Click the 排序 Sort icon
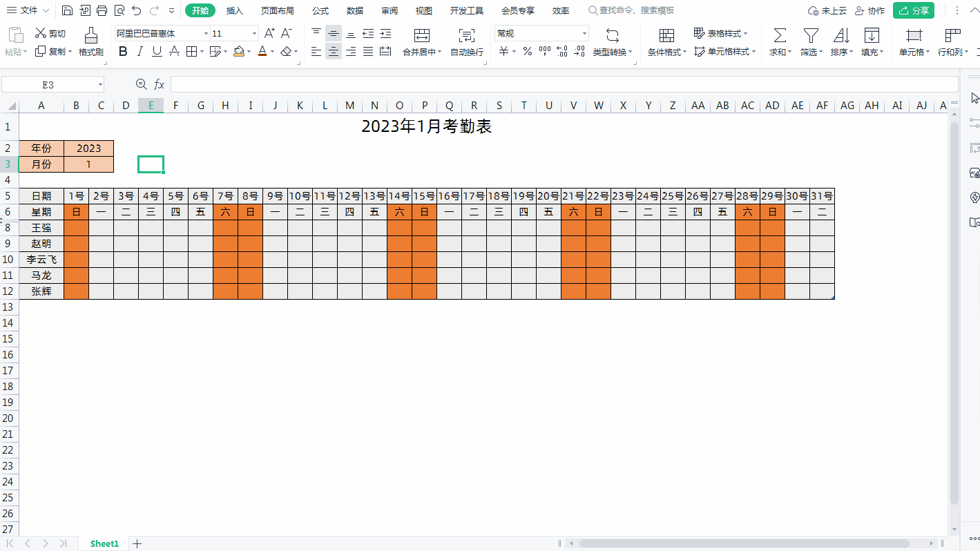 click(841, 36)
